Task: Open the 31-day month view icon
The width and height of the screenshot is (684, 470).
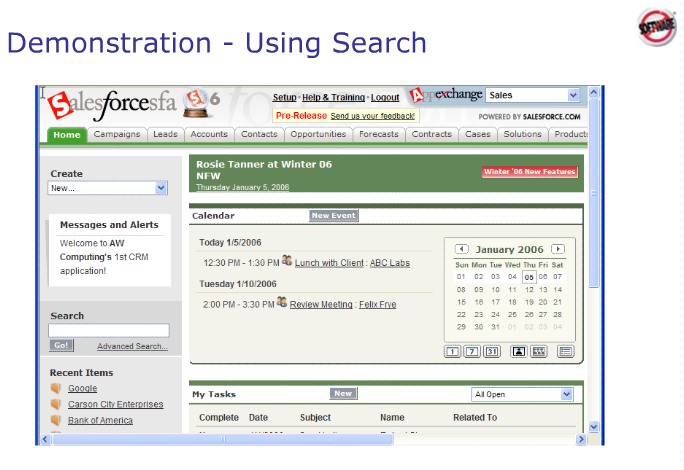Action: [491, 351]
